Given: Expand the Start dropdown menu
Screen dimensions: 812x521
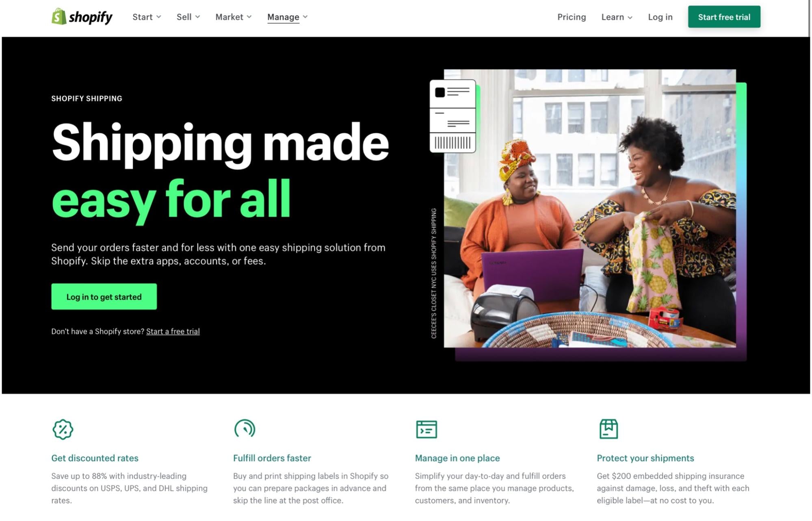Looking at the screenshot, I should click(147, 17).
